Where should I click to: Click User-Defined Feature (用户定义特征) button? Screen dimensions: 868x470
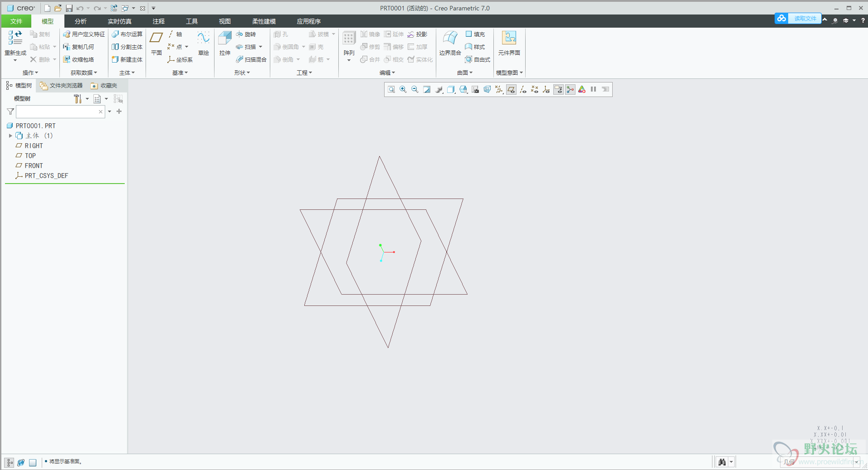84,34
